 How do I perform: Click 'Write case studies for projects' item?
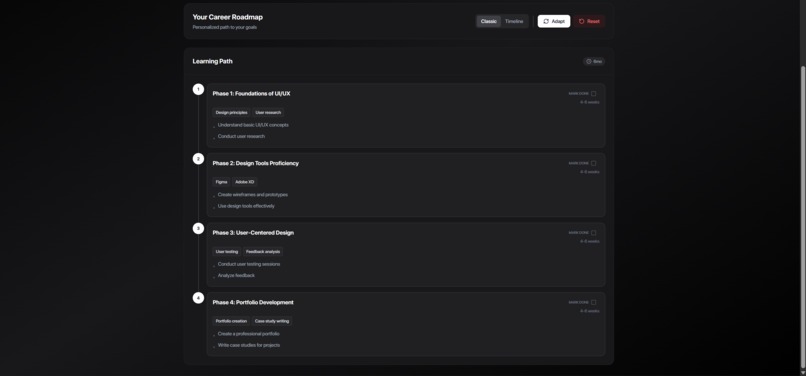pyautogui.click(x=249, y=345)
